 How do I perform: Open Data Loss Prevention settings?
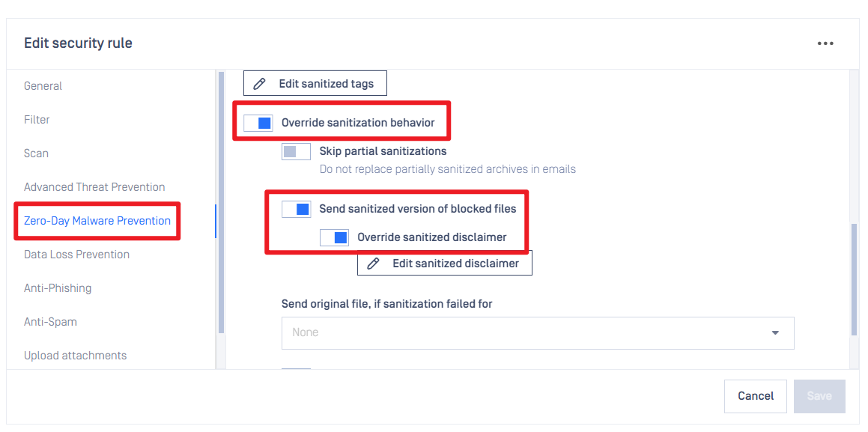point(77,255)
